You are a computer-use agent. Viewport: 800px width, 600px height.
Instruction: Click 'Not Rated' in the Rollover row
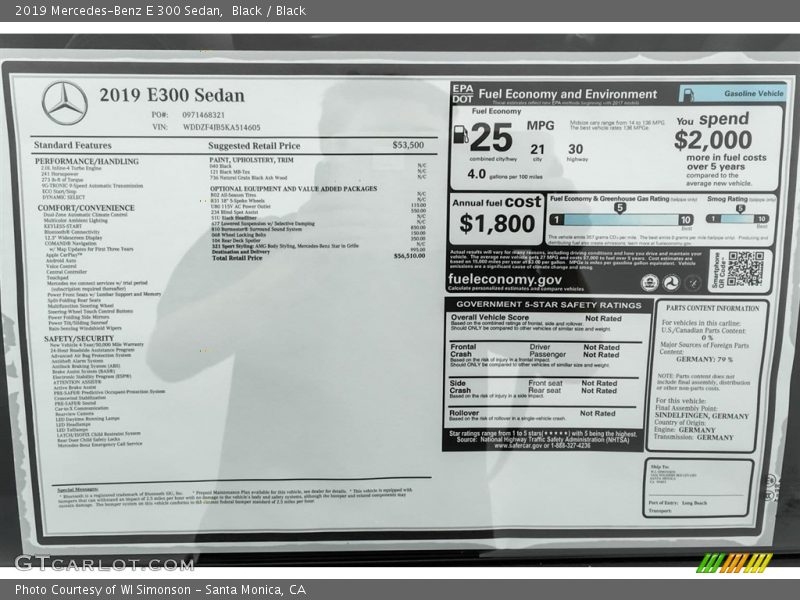[597, 413]
